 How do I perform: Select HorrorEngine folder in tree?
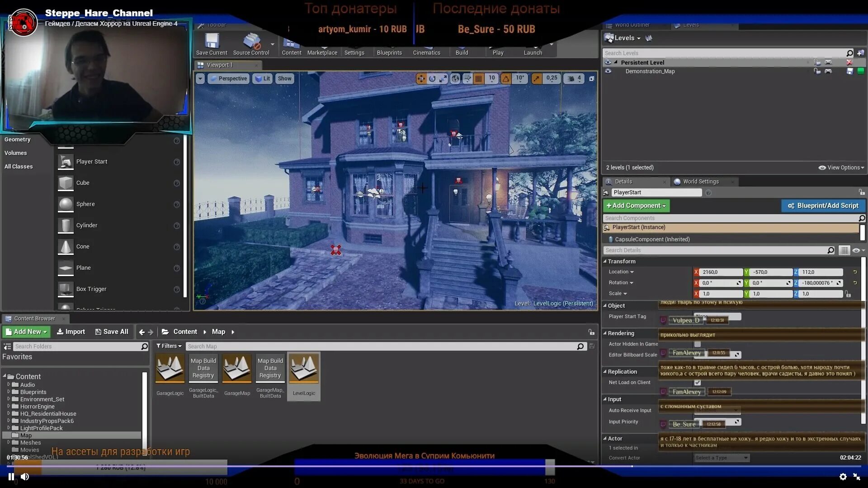tap(37, 407)
